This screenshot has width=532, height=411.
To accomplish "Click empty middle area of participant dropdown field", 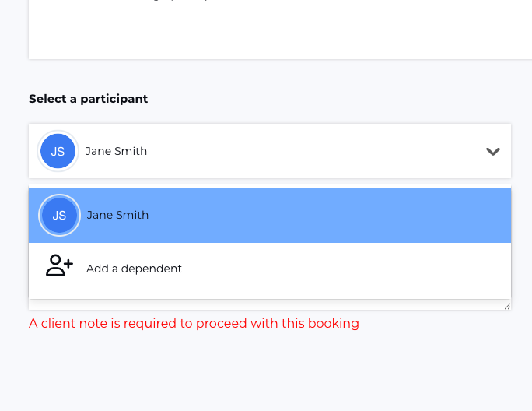I will pos(311,152).
